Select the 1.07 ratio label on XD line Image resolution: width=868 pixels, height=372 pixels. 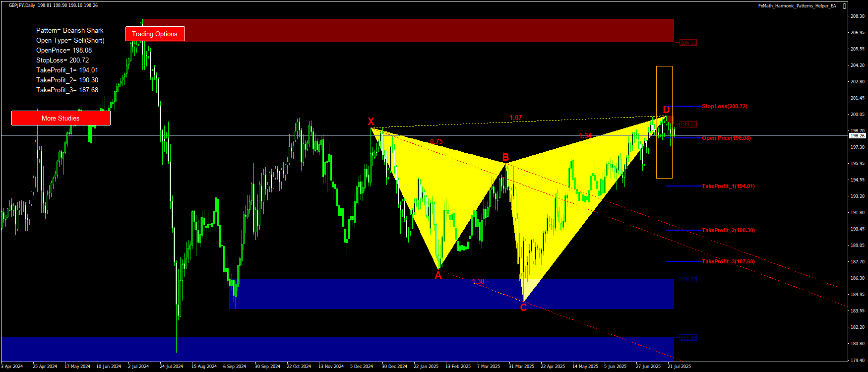coord(516,118)
